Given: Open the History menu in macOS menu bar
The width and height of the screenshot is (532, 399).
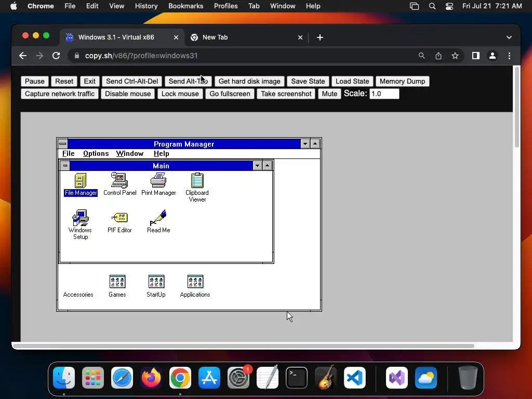Looking at the screenshot, I should [x=146, y=6].
